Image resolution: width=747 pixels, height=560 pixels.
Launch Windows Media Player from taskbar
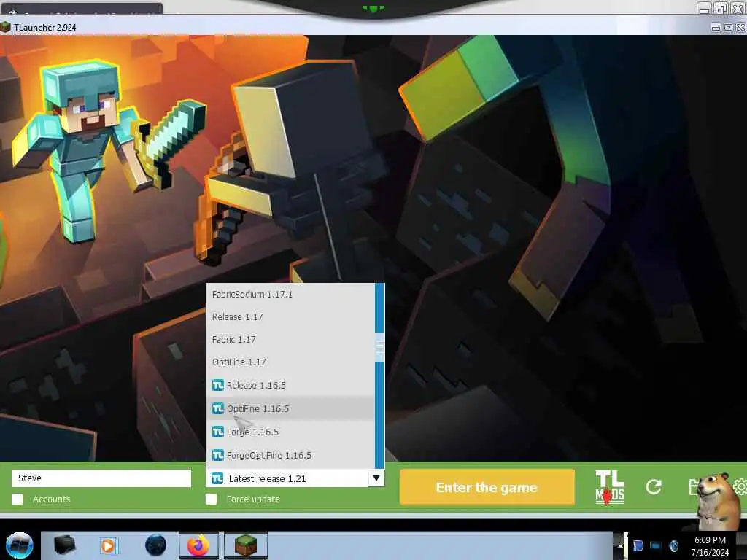[x=108, y=545]
